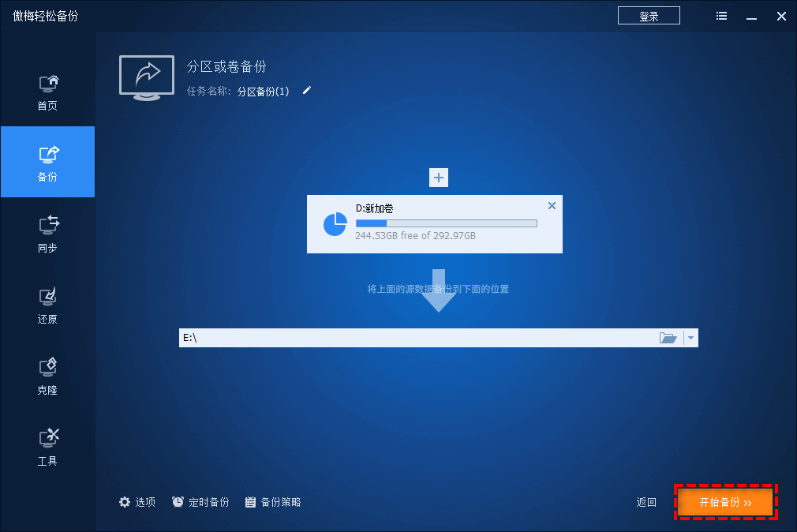This screenshot has height=532, width=797.
Task: Minimize the 傲梅轻松备份 window
Action: coord(751,17)
